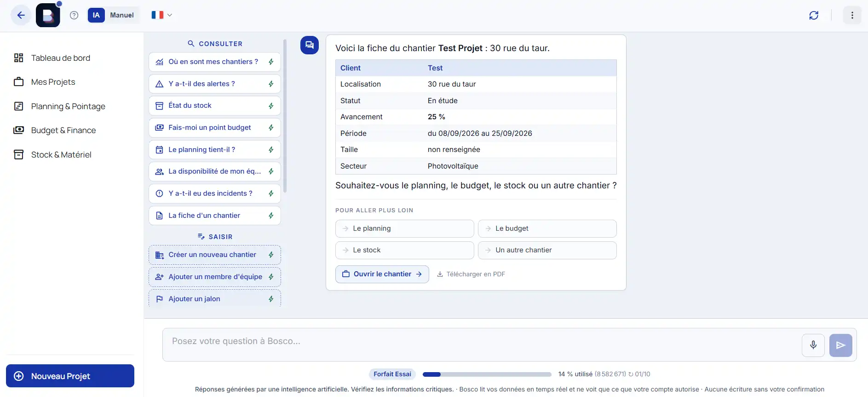Image resolution: width=868 pixels, height=397 pixels.
Task: Choose the 'État du stock' prompt
Action: (215, 105)
